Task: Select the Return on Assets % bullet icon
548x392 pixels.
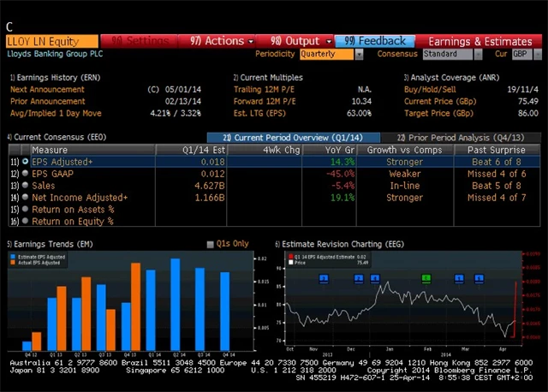Action: (26, 209)
